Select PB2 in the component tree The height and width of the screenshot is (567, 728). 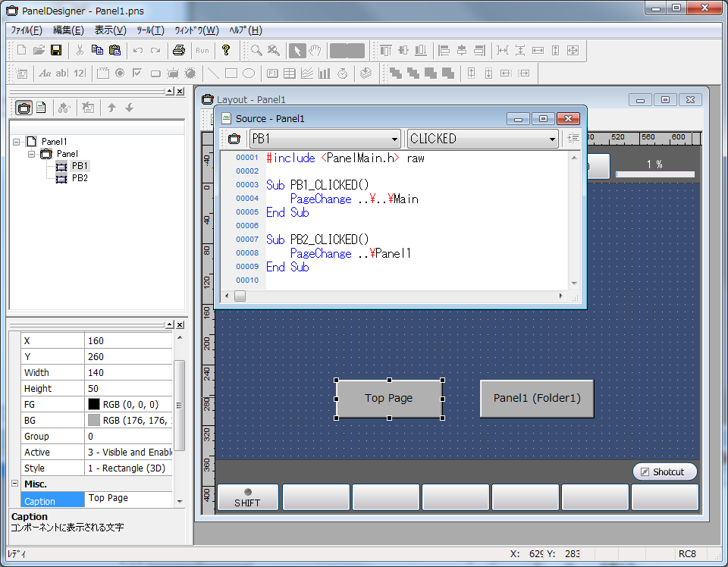(x=80, y=178)
